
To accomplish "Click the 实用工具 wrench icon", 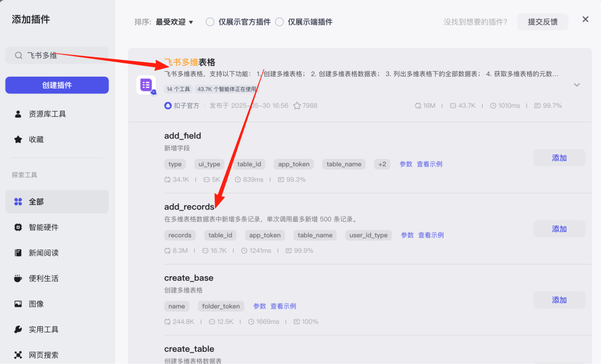I will tap(18, 329).
